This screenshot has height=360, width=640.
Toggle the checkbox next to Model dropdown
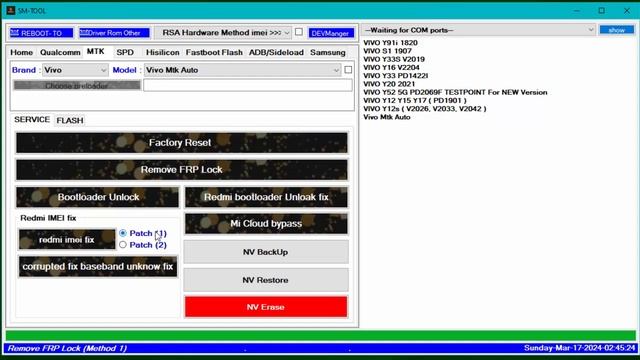pos(348,70)
